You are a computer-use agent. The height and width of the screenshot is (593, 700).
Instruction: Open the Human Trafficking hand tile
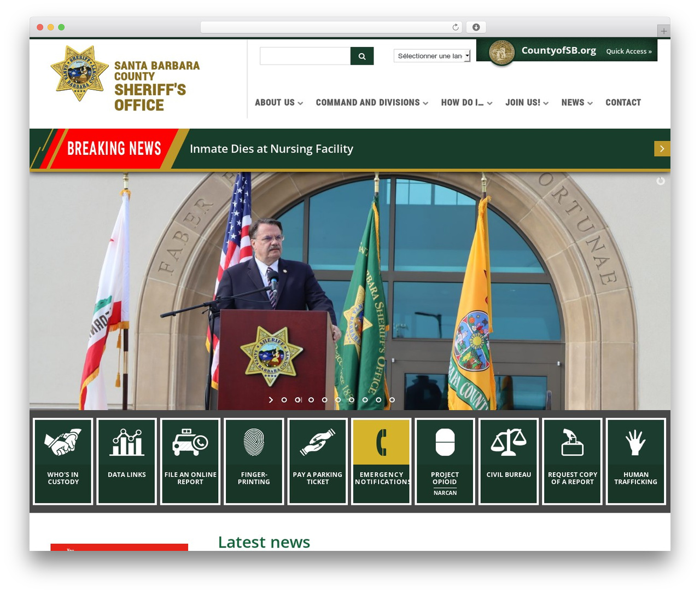point(636,461)
